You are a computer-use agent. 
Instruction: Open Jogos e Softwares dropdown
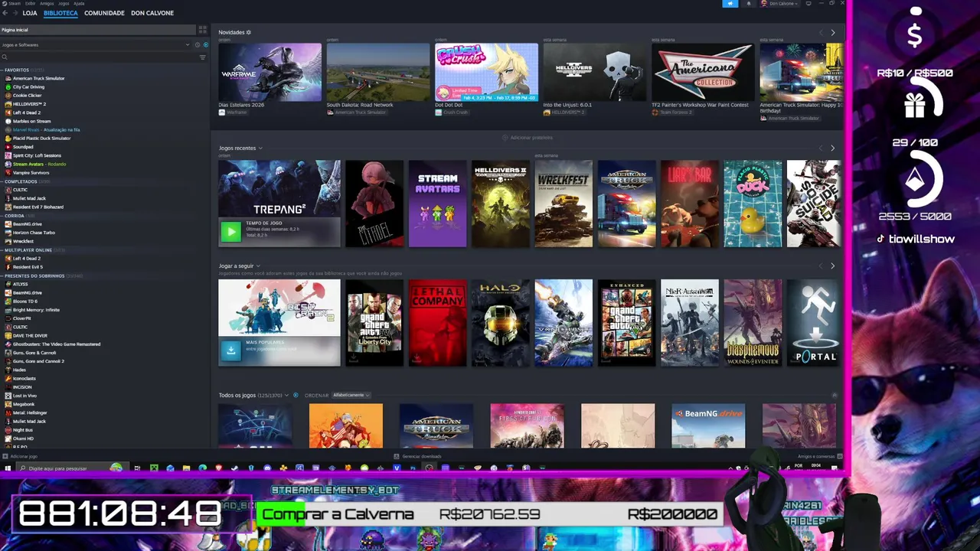click(x=96, y=45)
